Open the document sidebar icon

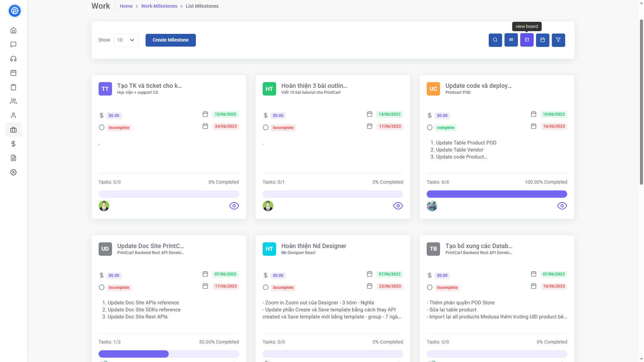[x=13, y=158]
